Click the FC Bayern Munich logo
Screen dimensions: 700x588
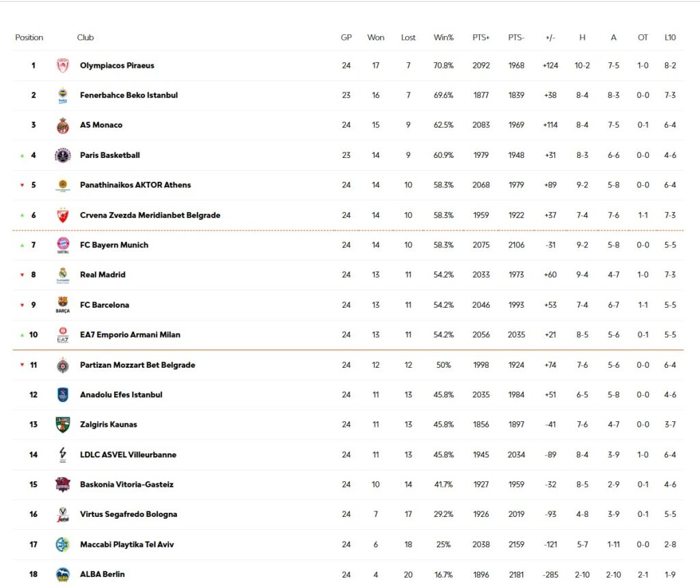(63, 245)
